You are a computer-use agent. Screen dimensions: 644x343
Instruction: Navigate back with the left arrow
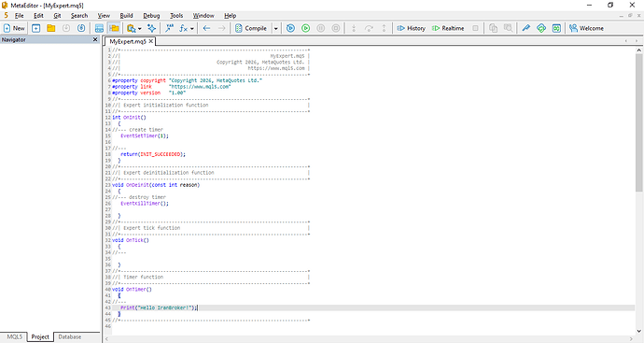pos(206,28)
